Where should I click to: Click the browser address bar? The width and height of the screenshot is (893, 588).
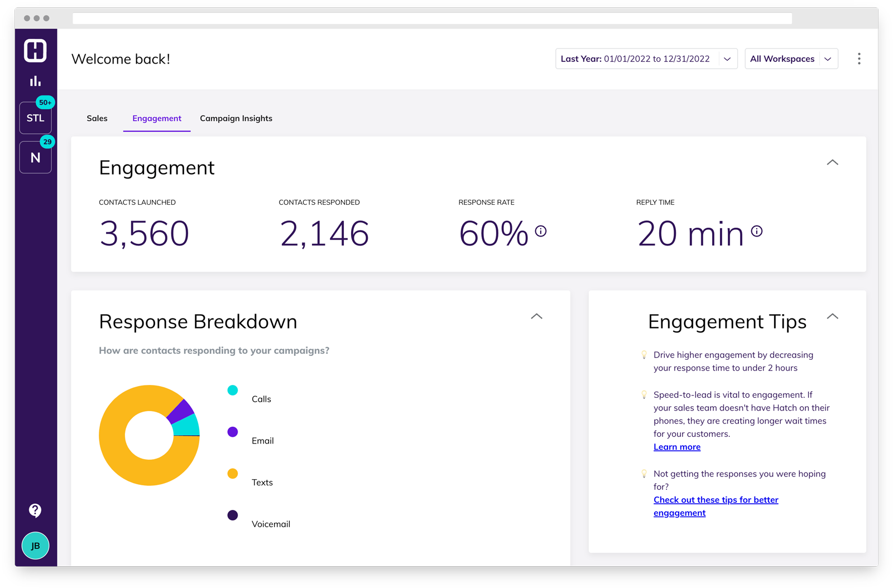tap(432, 18)
